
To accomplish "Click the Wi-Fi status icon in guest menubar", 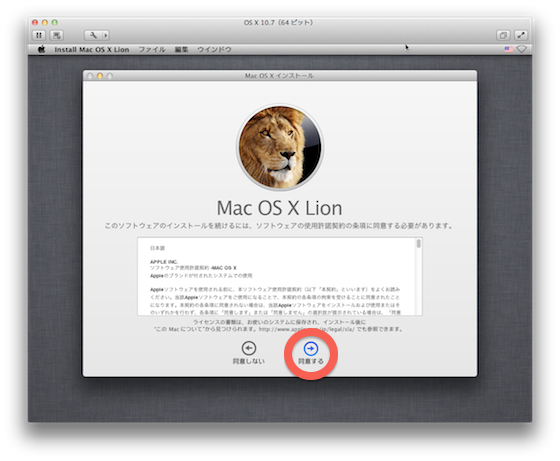I will coord(521,49).
